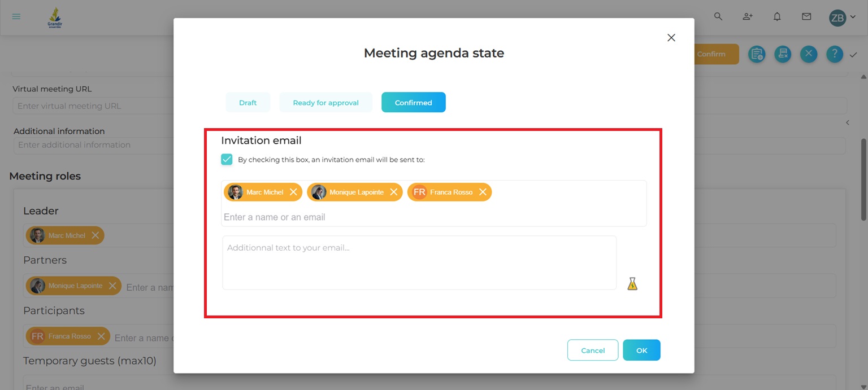
Task: Open the notifications bell
Action: [777, 17]
